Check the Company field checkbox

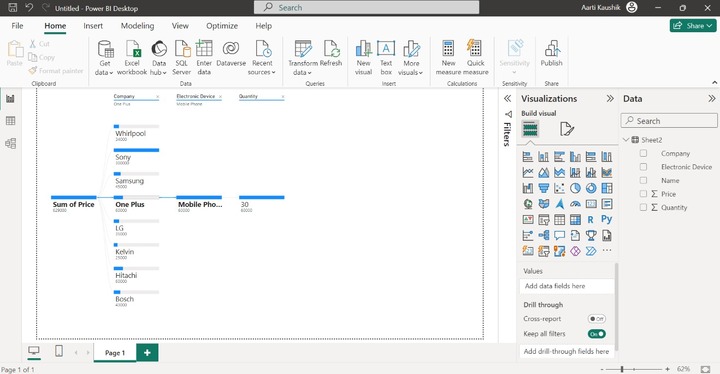pos(643,153)
